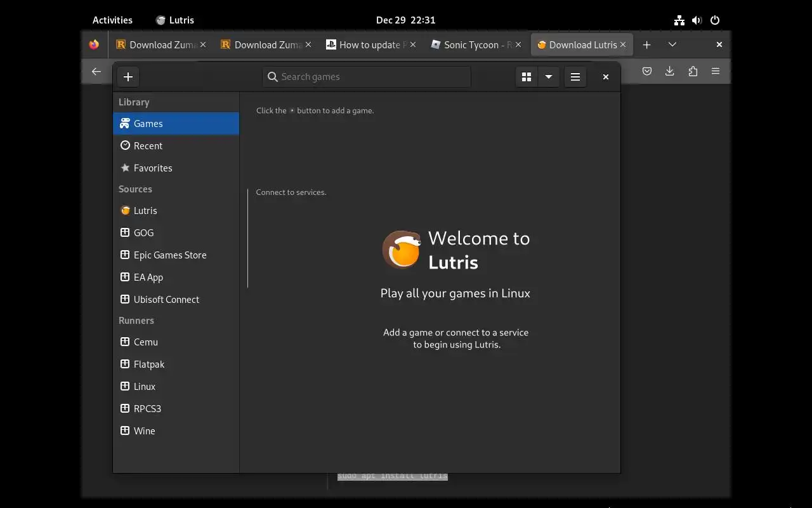Close the How to update tab
This screenshot has height=508, width=812.
pyautogui.click(x=413, y=45)
